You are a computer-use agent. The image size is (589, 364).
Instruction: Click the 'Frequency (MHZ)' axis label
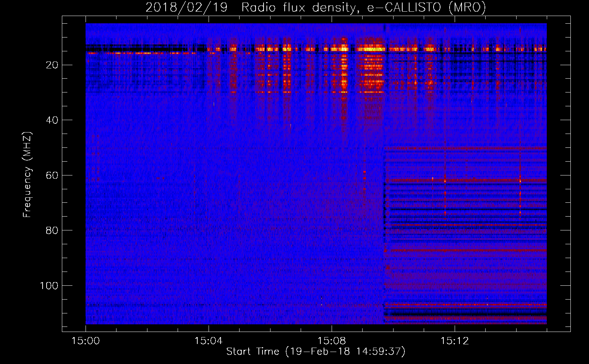(27, 174)
